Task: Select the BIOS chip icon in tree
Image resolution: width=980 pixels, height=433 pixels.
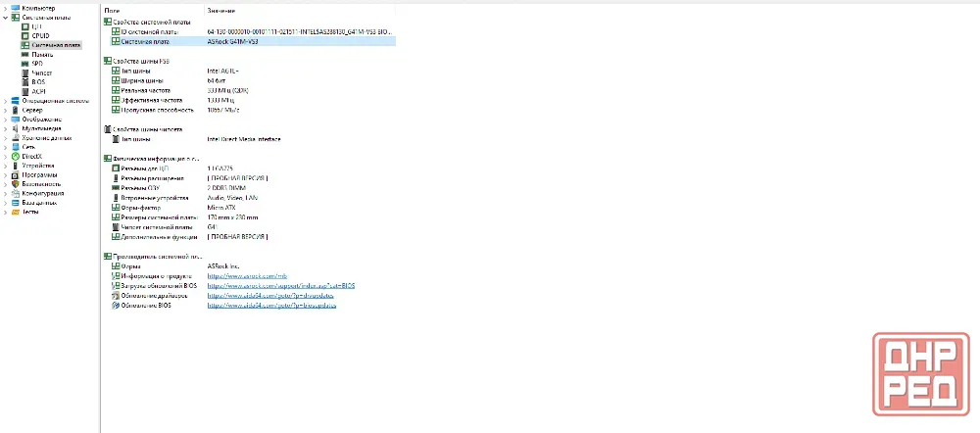Action: pyautogui.click(x=25, y=82)
